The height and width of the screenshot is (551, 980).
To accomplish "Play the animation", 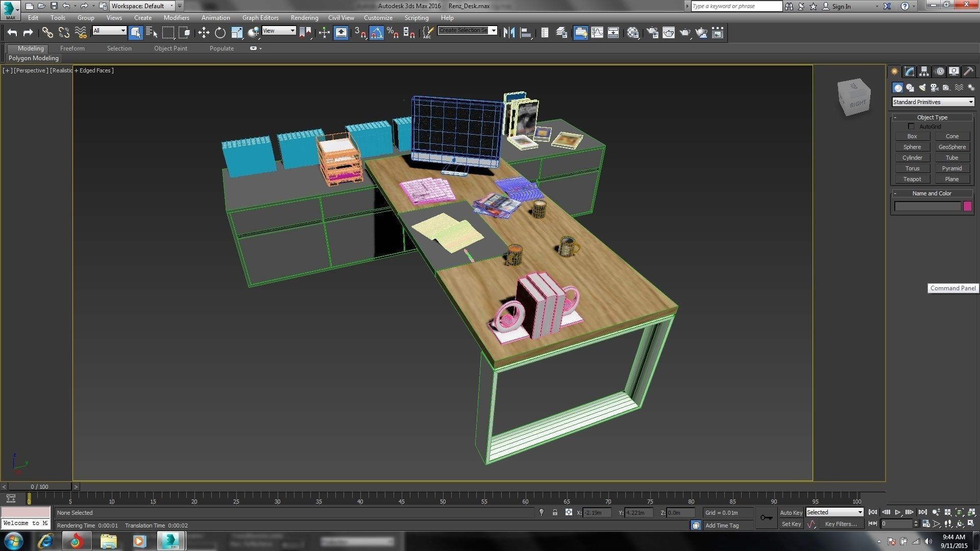I will [897, 512].
